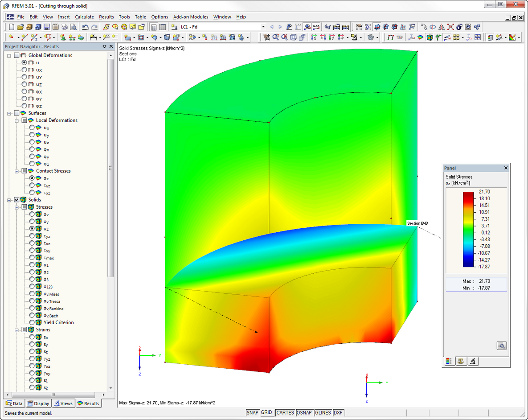
Task: Open the Calculate menu
Action: tap(84, 17)
